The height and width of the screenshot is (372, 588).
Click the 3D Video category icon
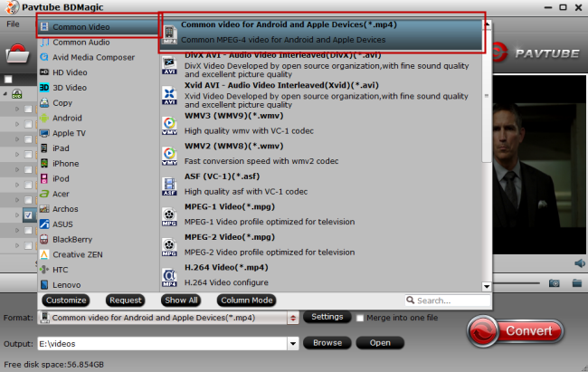(44, 88)
